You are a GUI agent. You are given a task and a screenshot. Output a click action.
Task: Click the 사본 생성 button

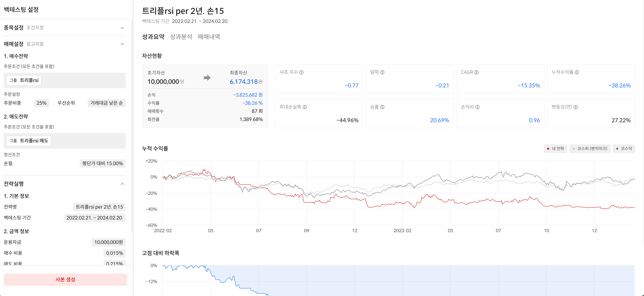point(65,280)
